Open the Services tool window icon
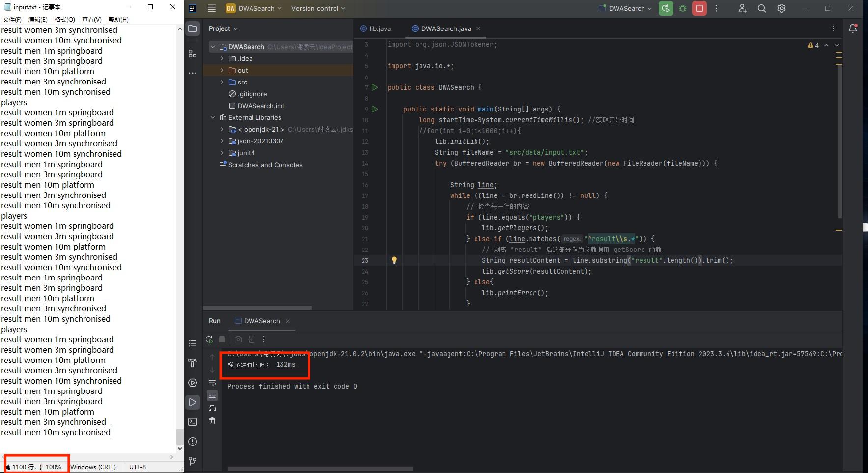The height and width of the screenshot is (473, 868). pos(193,383)
